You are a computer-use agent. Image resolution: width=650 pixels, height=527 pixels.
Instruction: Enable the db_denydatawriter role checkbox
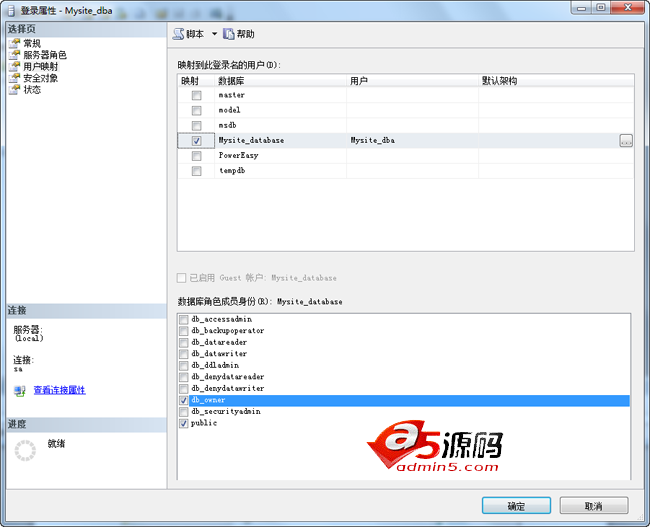tap(184, 389)
